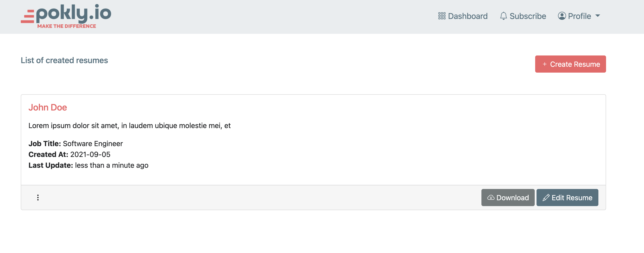Click the Subscribe bell icon
The height and width of the screenshot is (253, 644).
click(503, 16)
